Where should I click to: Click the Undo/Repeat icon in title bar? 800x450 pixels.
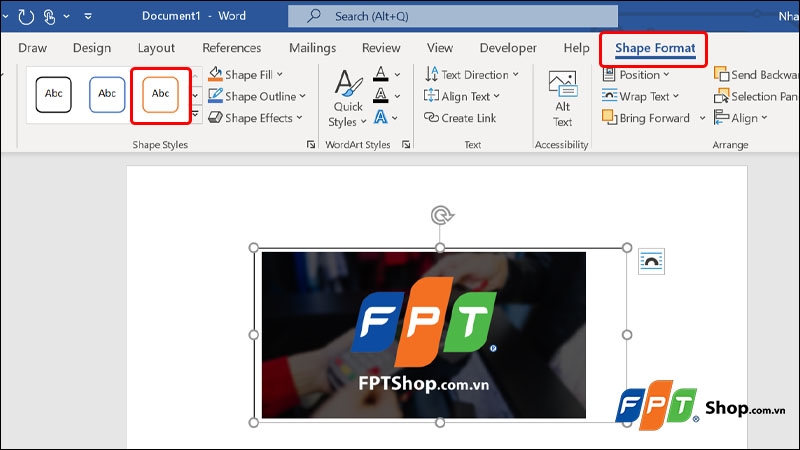click(x=26, y=17)
